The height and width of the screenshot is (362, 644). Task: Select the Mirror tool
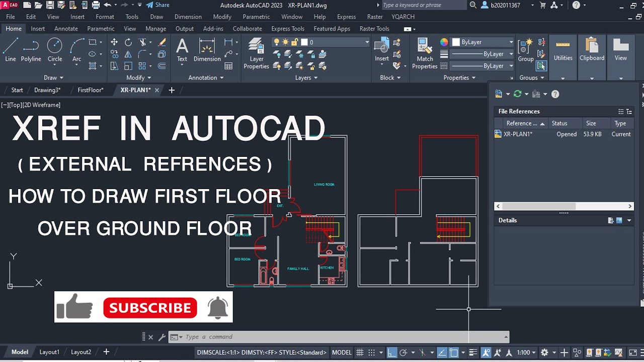tap(128, 54)
